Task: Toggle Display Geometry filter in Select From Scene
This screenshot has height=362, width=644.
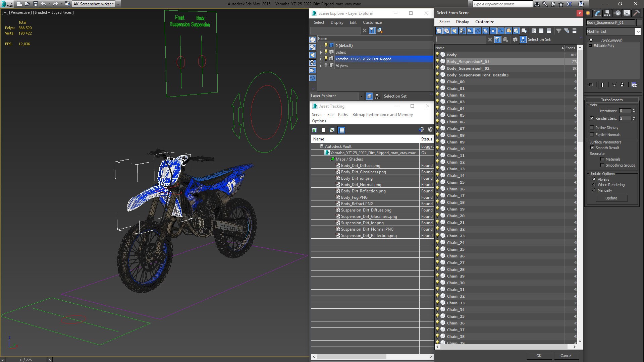Action: tap(439, 31)
